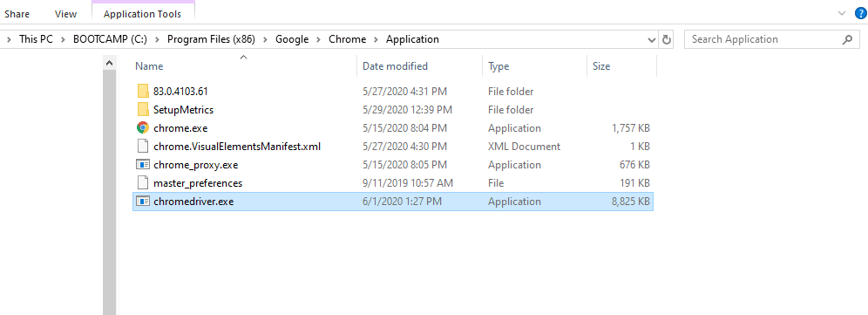
Task: Click chromedriver.exe date 6/1/2020 1:27 PM
Action: tap(402, 202)
